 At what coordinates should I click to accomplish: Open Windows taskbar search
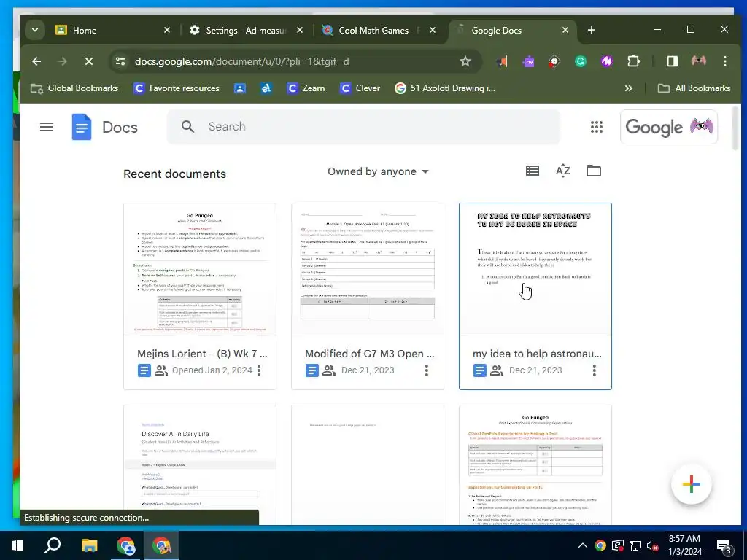click(x=53, y=545)
